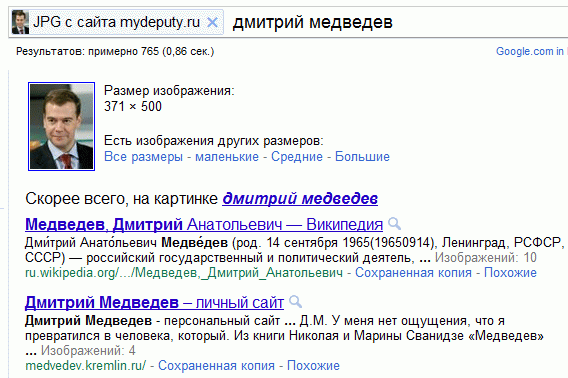
Task: Click the '371 × 500' image size text
Action: tap(133, 107)
